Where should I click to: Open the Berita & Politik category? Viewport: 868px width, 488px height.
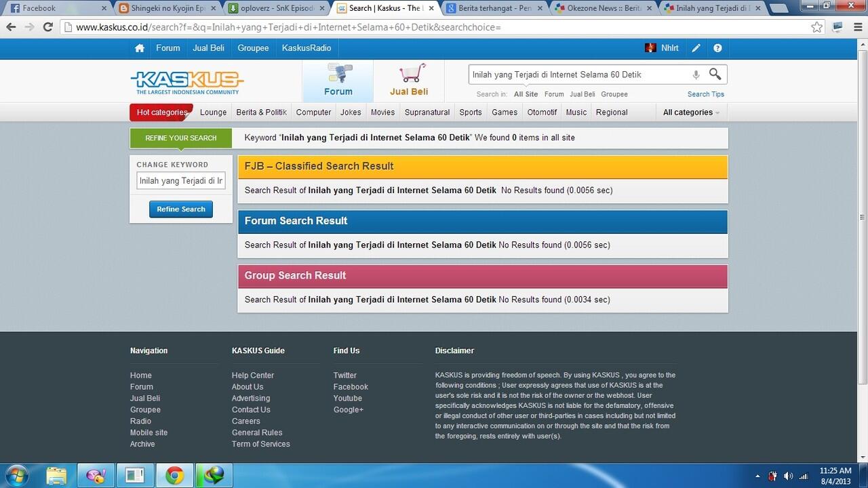coord(262,113)
